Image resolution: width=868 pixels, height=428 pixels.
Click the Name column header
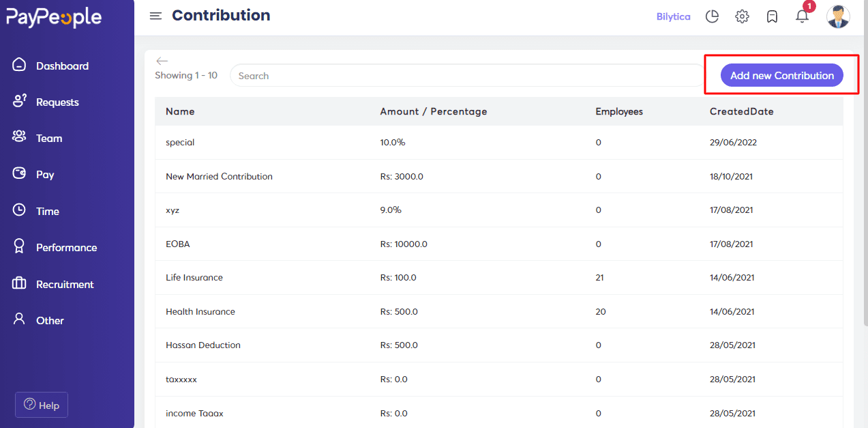coord(180,111)
